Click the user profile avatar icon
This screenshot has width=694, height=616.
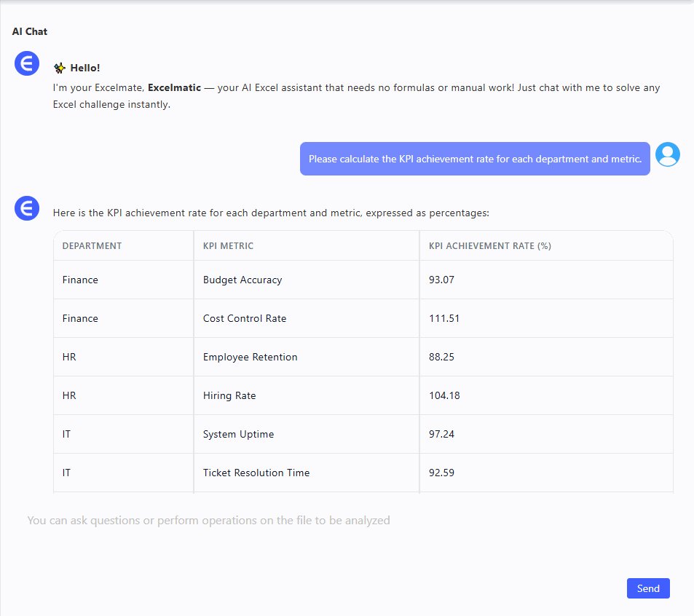pyautogui.click(x=667, y=154)
